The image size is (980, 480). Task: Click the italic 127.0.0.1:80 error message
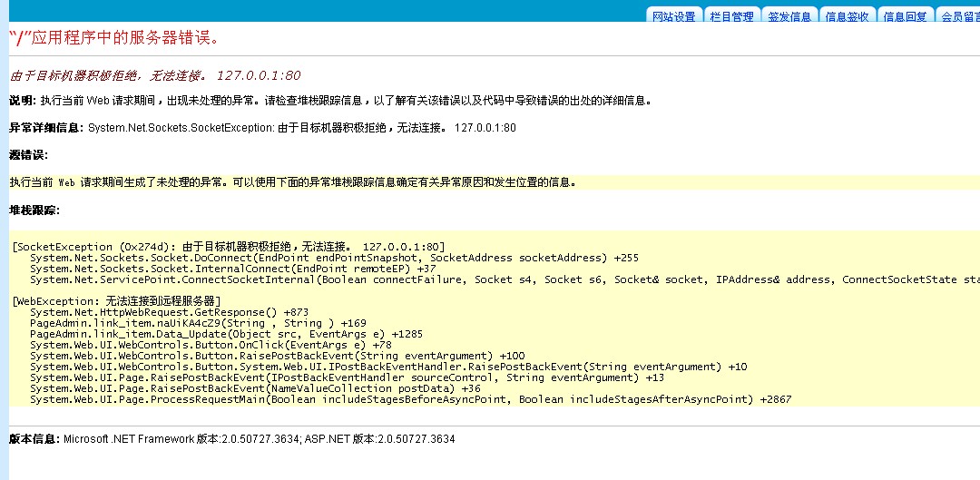pos(154,75)
